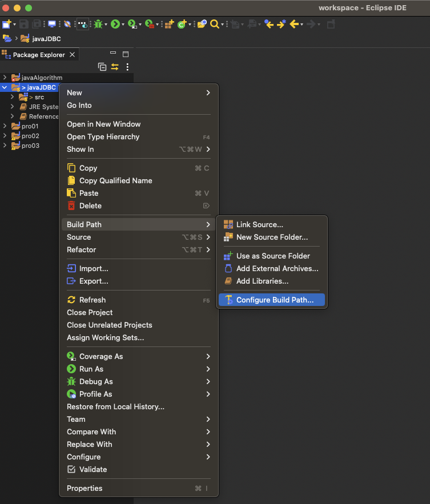Click Paste in the context menu
The width and height of the screenshot is (430, 504).
point(139,193)
